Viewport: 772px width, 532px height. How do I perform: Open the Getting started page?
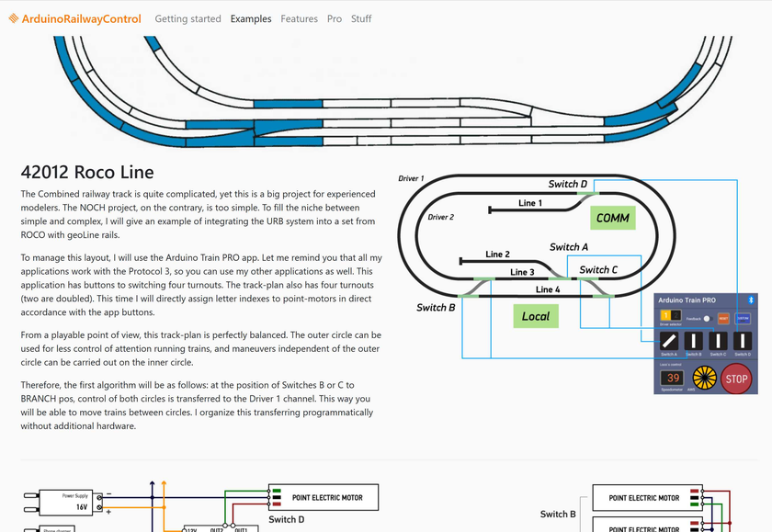tap(187, 17)
